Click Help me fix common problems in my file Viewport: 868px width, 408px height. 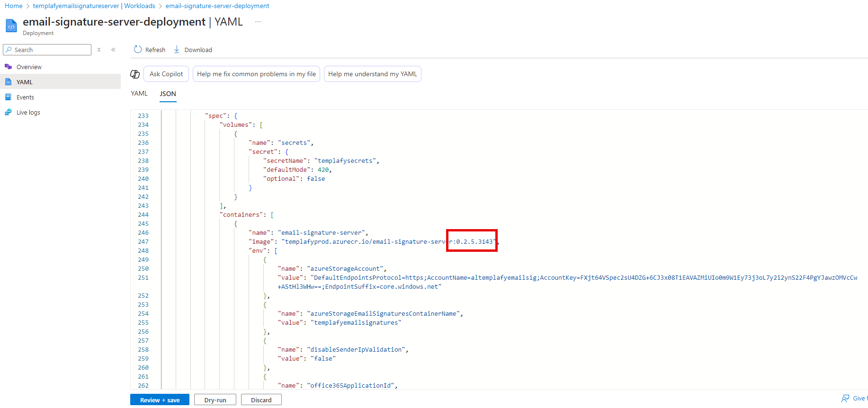point(256,74)
